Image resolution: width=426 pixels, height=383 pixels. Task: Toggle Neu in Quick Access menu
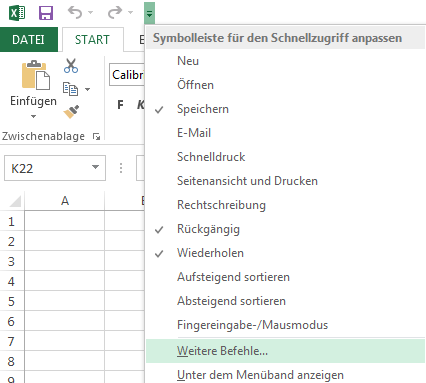point(286,61)
